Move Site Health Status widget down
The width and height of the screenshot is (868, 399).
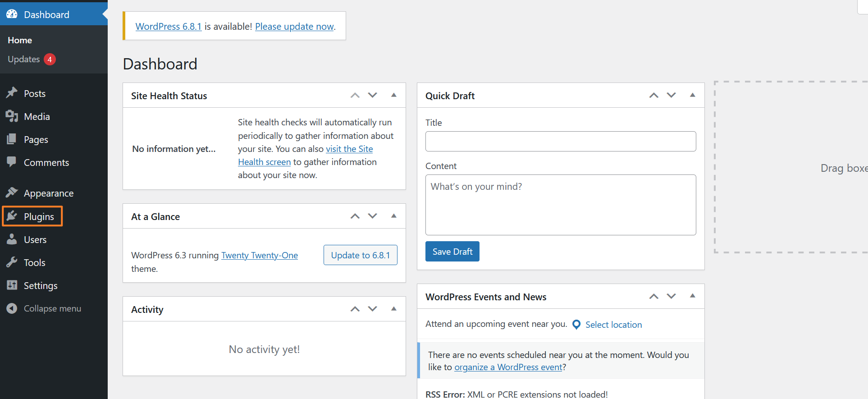click(x=372, y=95)
